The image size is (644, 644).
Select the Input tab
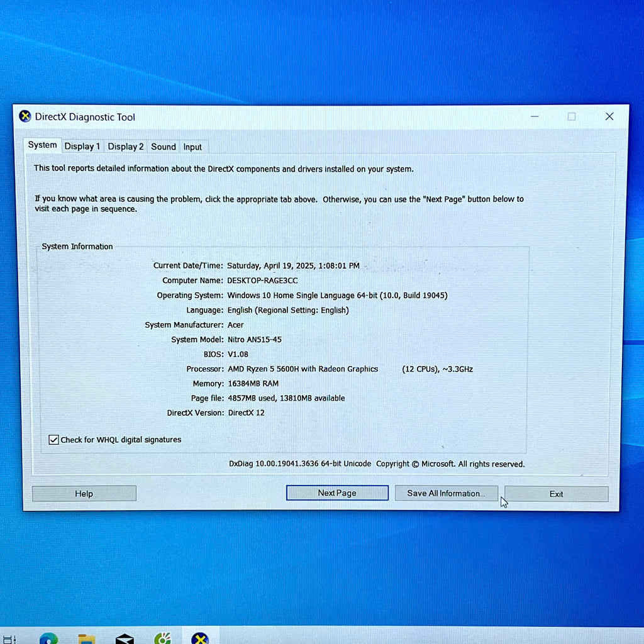tap(192, 147)
